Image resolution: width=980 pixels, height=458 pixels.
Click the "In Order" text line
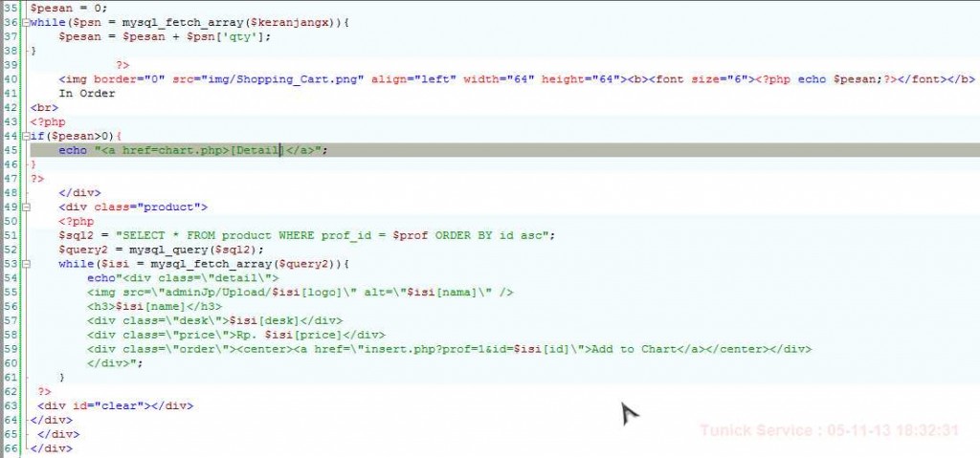(87, 94)
